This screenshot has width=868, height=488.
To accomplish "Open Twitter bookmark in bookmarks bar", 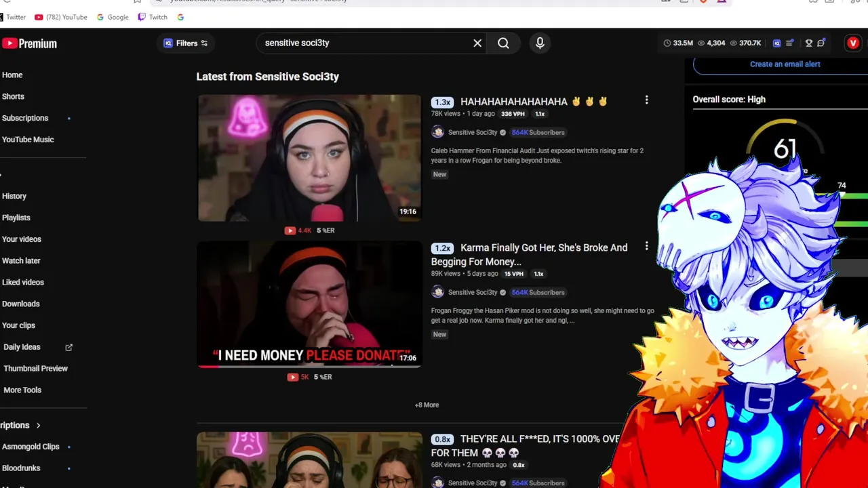I will 13,18.
